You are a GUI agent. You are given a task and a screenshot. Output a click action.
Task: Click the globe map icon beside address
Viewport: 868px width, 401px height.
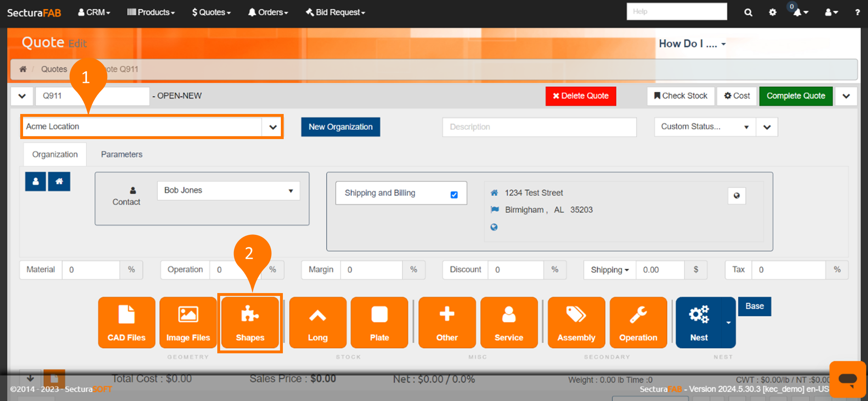point(736,196)
